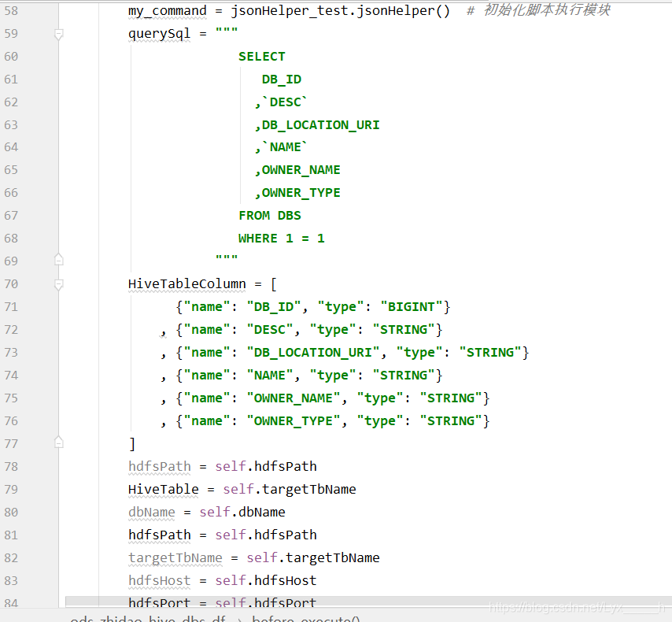Screen dimensions: 672x622
Task: Click targetTbName variable on line 82
Action: tap(175, 557)
